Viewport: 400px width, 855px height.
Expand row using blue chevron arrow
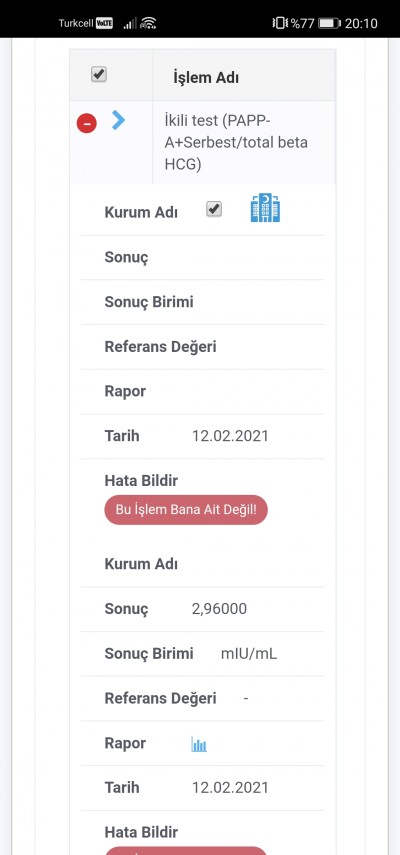click(x=118, y=120)
